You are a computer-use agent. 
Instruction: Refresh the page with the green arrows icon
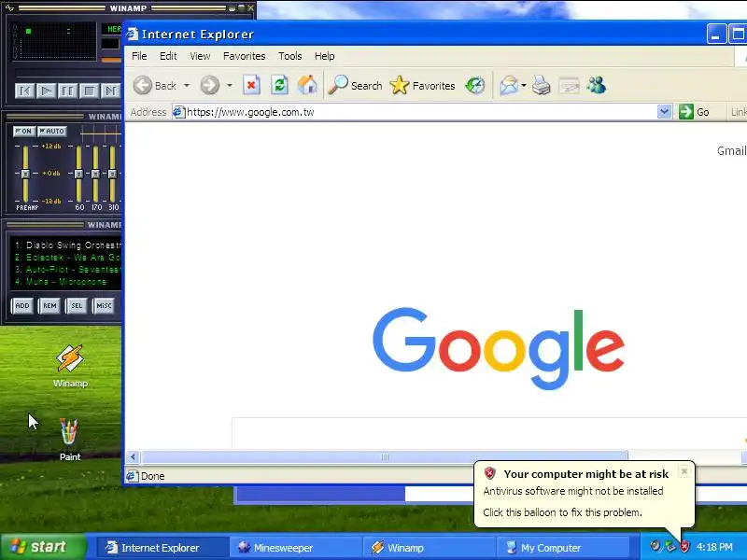tap(279, 86)
